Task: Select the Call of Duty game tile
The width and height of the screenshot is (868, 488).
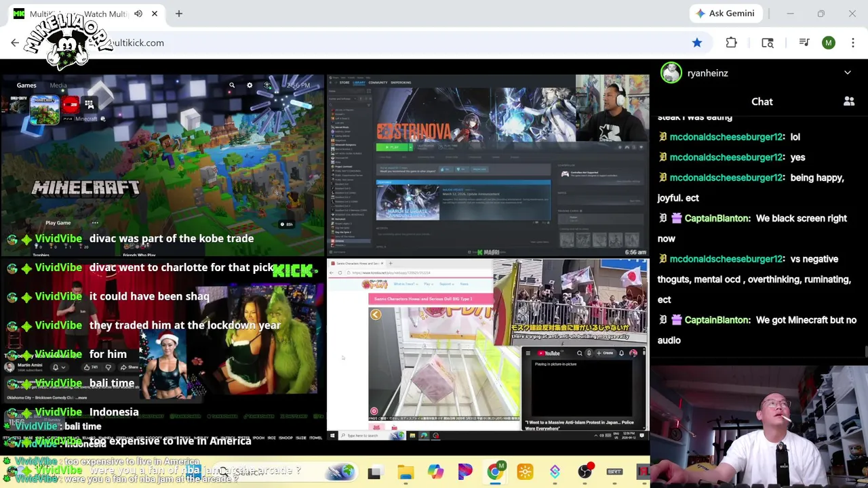Action: 18,104
